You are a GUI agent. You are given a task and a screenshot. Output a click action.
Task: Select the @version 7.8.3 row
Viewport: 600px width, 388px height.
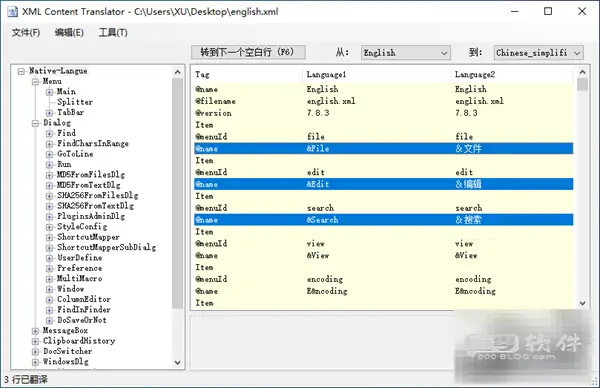pyautogui.click(x=383, y=113)
